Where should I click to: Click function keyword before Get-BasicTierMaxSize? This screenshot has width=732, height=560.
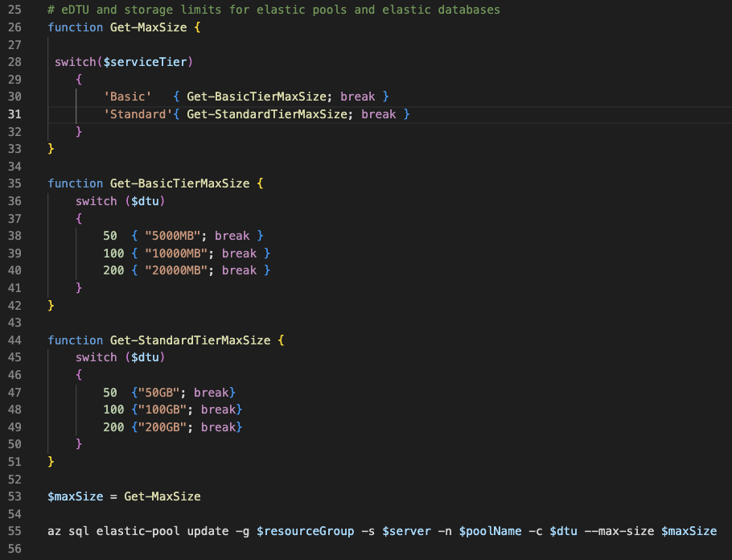pos(75,183)
